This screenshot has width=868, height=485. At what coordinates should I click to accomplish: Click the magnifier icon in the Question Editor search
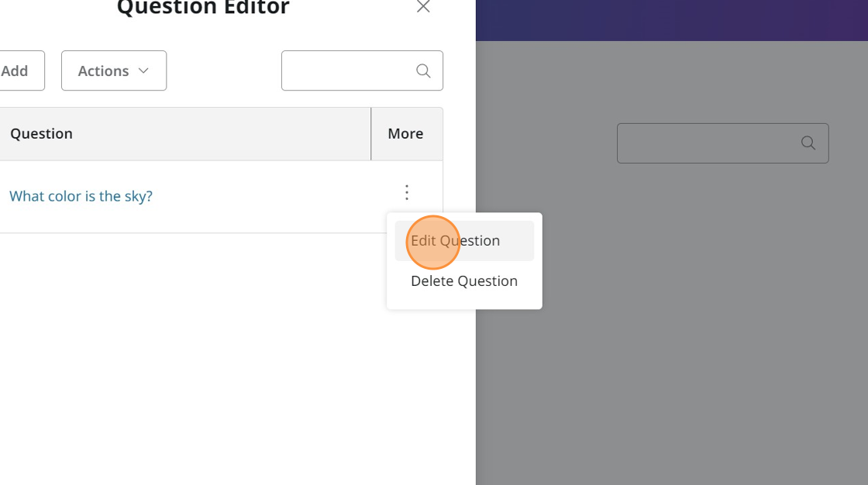point(423,71)
